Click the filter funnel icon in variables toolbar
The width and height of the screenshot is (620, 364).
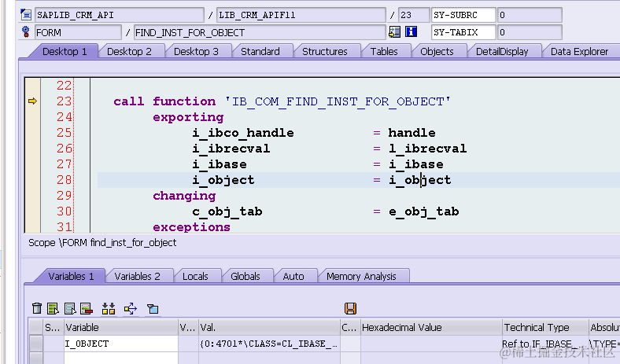153,308
